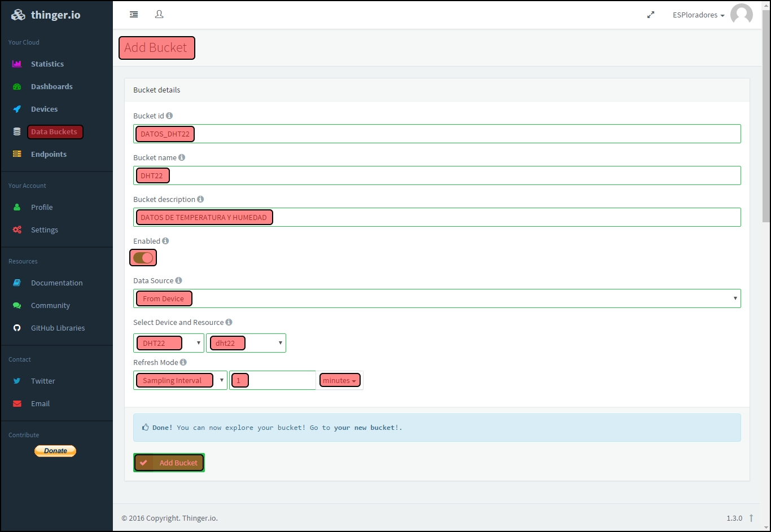Image resolution: width=771 pixels, height=532 pixels.
Task: Click the thinger.io logo icon
Action: coord(19,15)
